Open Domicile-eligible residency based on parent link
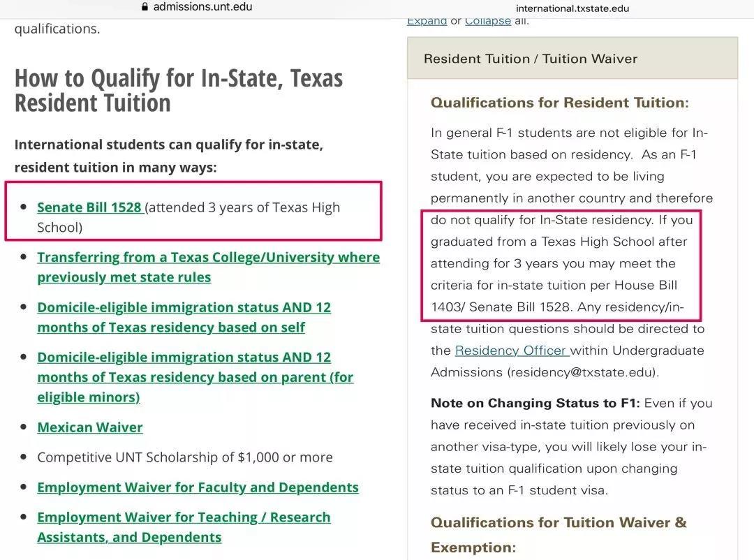The width and height of the screenshot is (754, 560). [x=195, y=377]
